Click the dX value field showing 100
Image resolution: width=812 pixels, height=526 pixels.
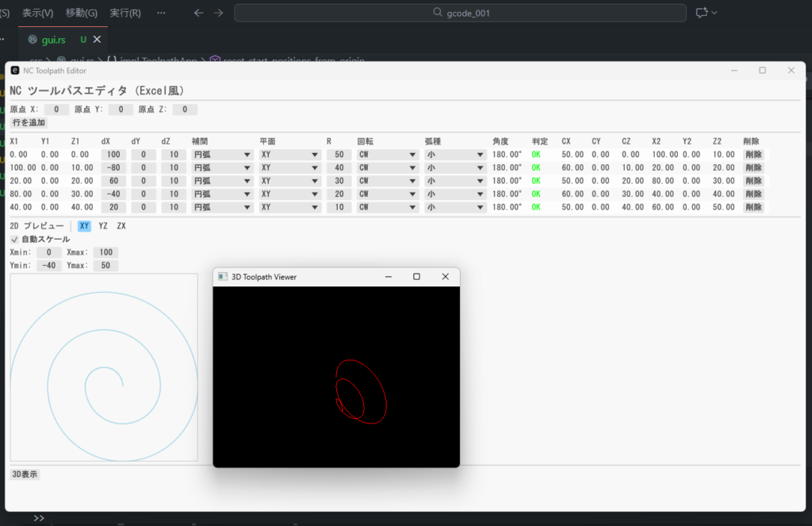(113, 155)
